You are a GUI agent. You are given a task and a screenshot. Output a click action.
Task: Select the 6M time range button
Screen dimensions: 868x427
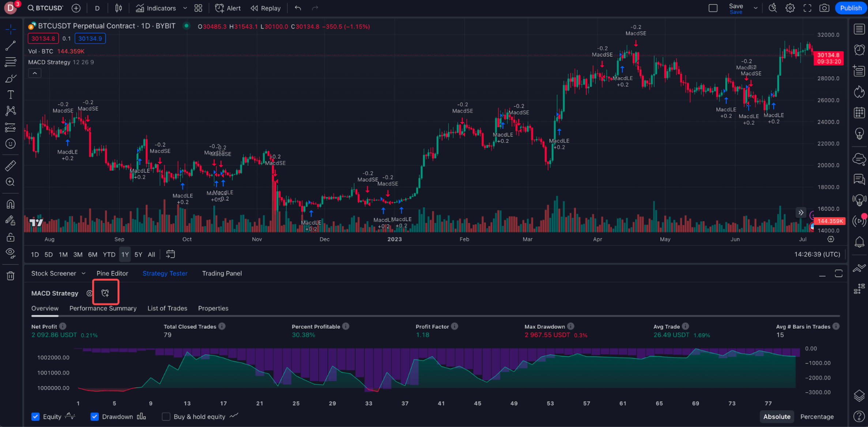pyautogui.click(x=93, y=254)
